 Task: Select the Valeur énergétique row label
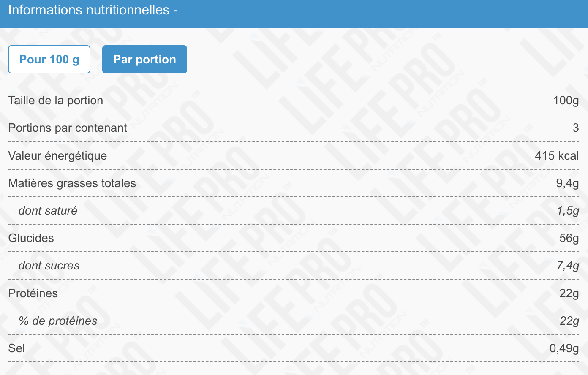point(57,156)
